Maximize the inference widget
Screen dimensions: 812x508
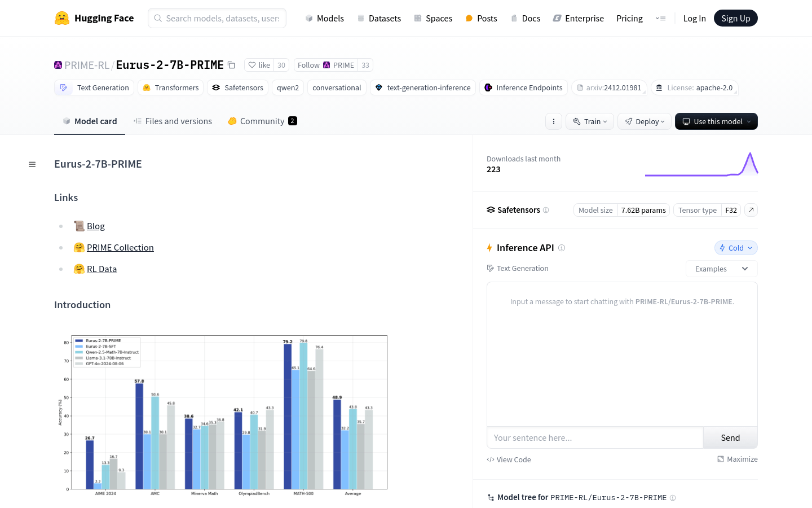click(738, 459)
